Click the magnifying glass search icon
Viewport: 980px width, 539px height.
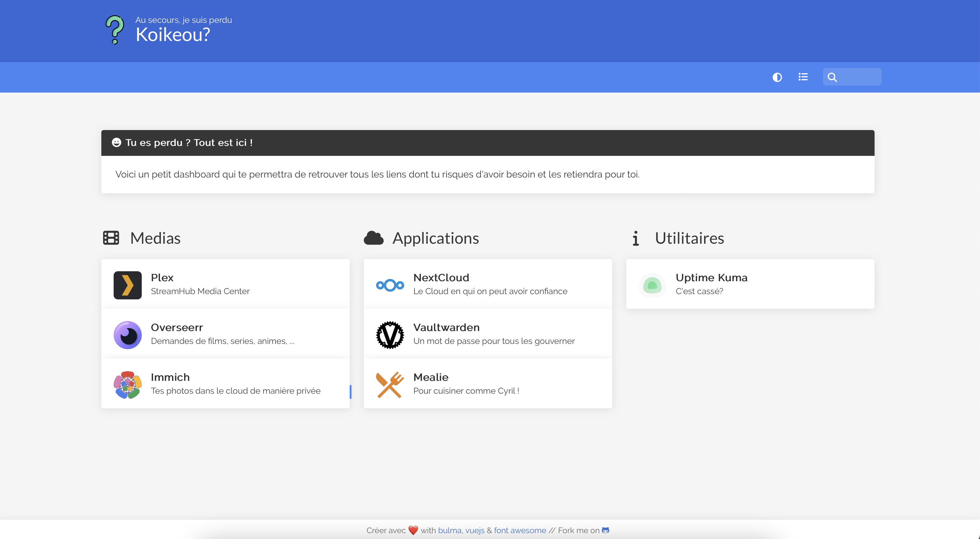832,77
